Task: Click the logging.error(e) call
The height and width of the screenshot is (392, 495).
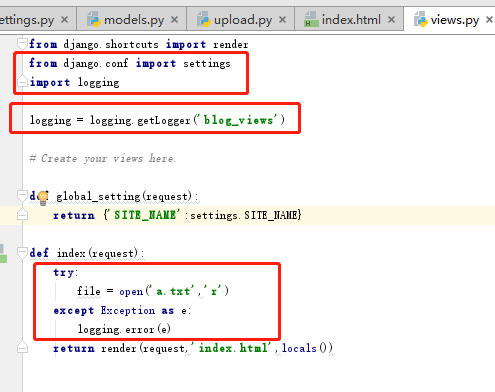Action: (124, 330)
